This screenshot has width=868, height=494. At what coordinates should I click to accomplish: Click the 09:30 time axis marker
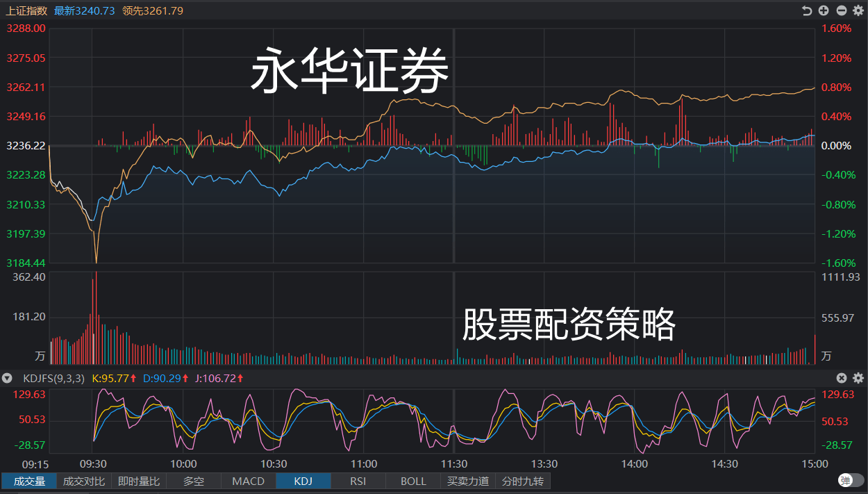pos(93,464)
